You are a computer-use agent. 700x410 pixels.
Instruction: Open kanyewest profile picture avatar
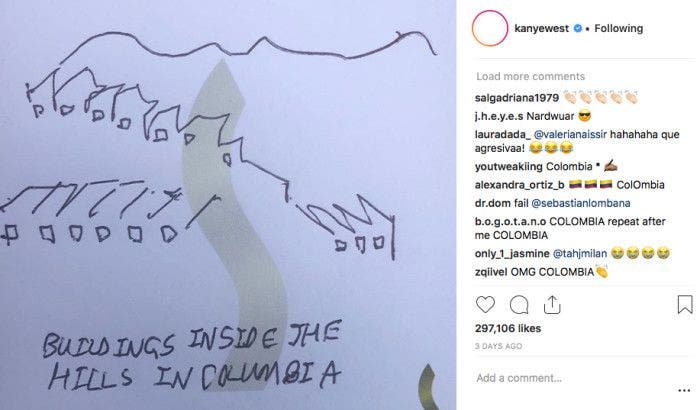tap(490, 28)
